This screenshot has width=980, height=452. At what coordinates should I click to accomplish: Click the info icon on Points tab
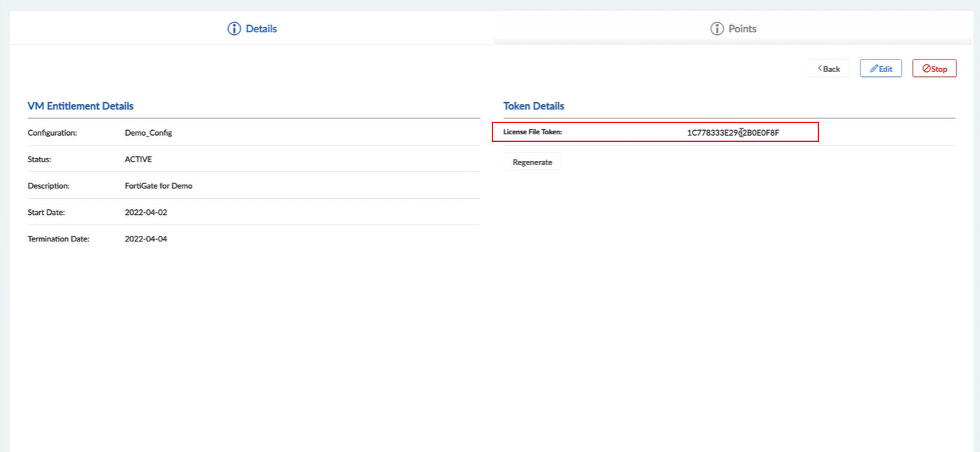point(716,29)
